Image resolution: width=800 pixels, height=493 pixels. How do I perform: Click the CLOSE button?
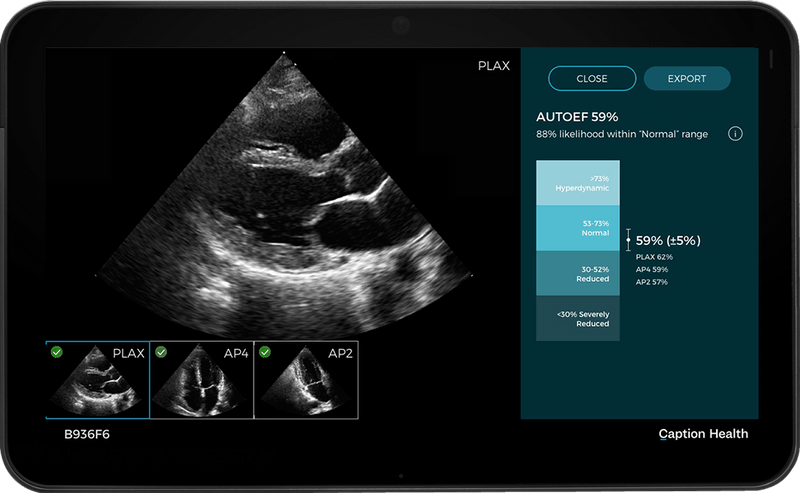(592, 79)
